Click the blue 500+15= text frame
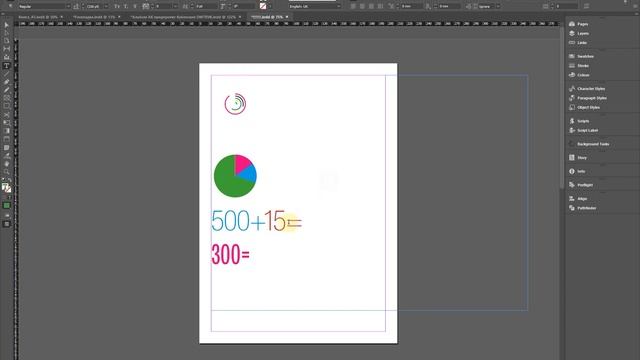Viewport: 640px width, 360px height. [x=257, y=221]
